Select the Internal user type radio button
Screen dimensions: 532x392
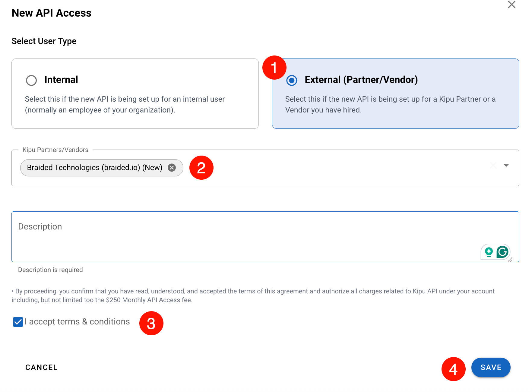pyautogui.click(x=31, y=80)
